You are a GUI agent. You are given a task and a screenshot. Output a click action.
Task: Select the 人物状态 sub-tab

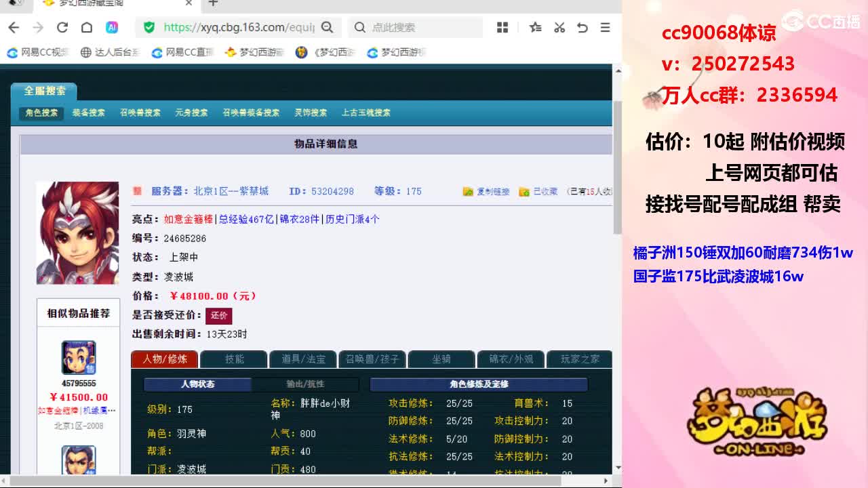(x=197, y=384)
